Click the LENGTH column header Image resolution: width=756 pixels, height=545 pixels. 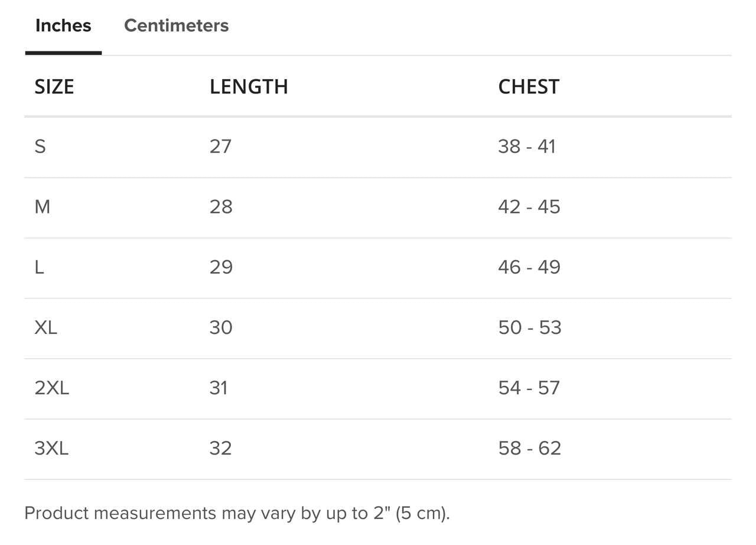coord(249,86)
